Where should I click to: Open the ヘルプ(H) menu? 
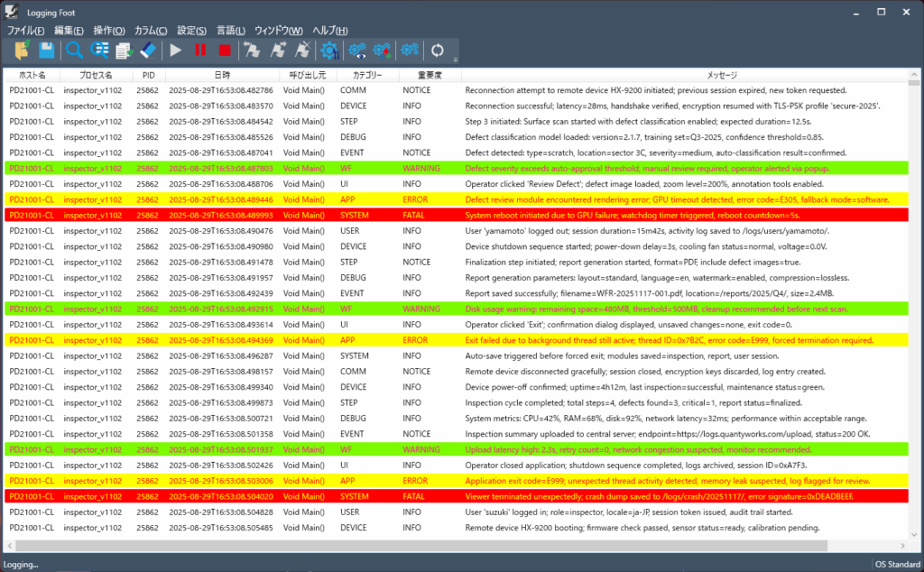point(331,31)
